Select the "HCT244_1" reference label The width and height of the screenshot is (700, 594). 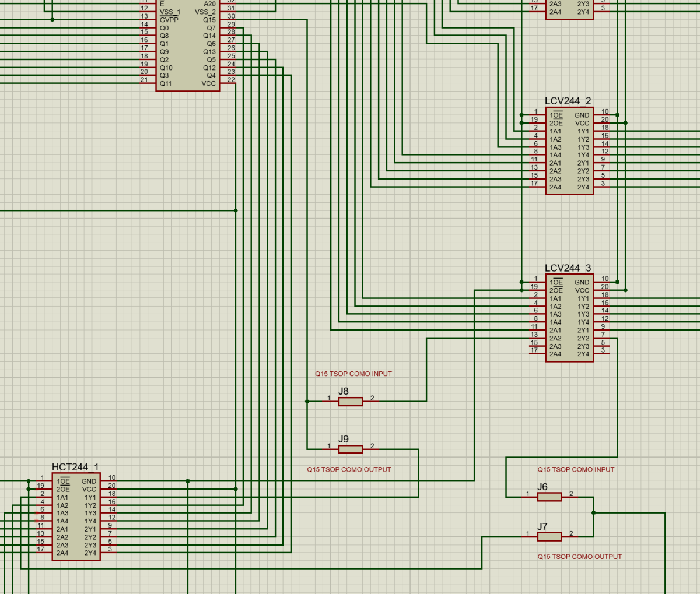coord(75,467)
